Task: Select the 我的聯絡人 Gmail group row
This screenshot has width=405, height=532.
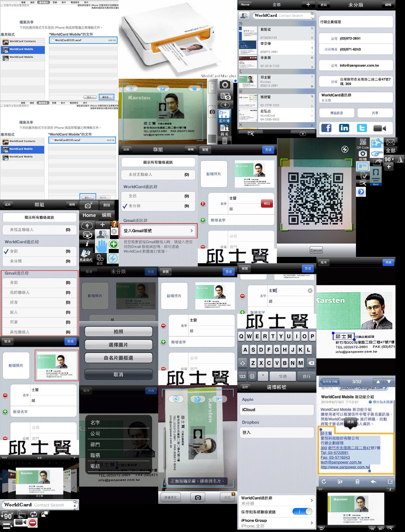Action: click(40, 293)
